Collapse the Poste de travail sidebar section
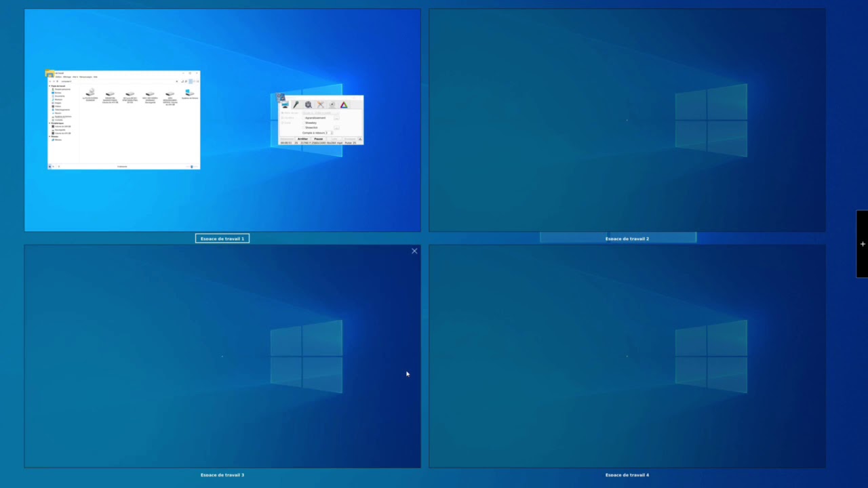 click(x=50, y=86)
